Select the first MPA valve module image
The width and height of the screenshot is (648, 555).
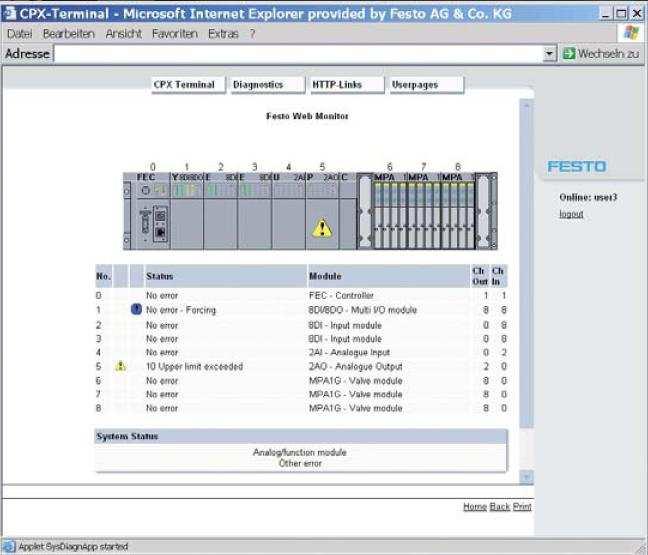click(x=390, y=211)
